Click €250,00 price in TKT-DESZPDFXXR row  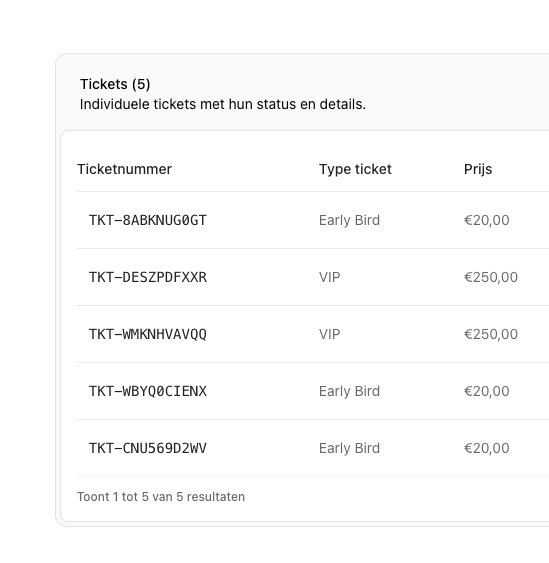(x=491, y=277)
